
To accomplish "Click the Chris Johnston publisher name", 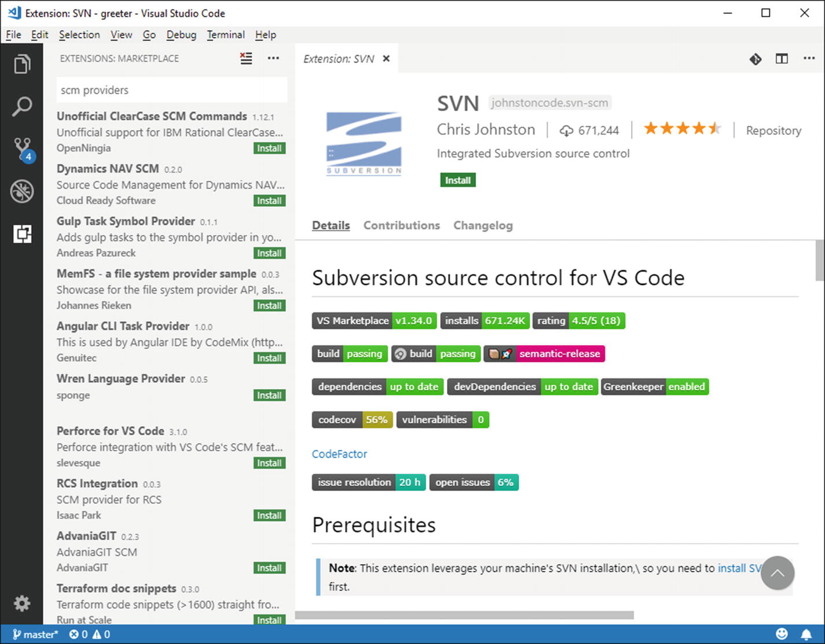I will [x=486, y=129].
